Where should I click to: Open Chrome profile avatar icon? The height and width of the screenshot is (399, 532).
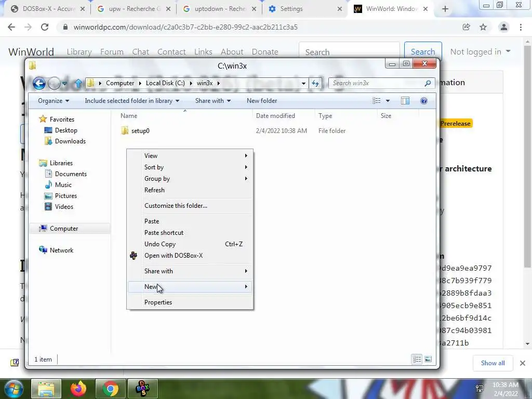tap(504, 27)
